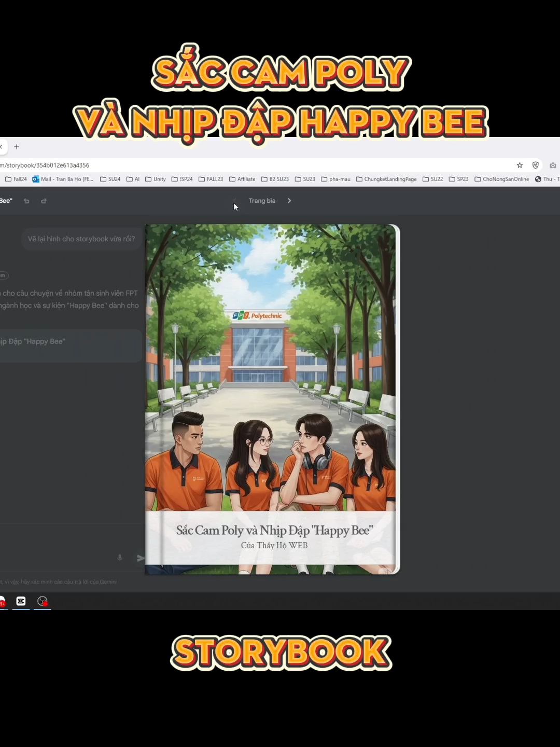Launch OBS Studio from the taskbar
The height and width of the screenshot is (747, 560).
[x=43, y=601]
